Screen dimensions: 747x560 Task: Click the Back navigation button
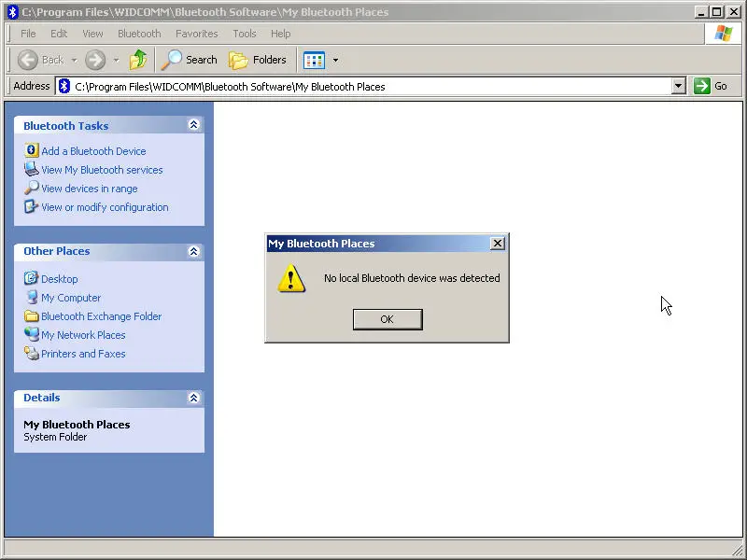pos(40,60)
